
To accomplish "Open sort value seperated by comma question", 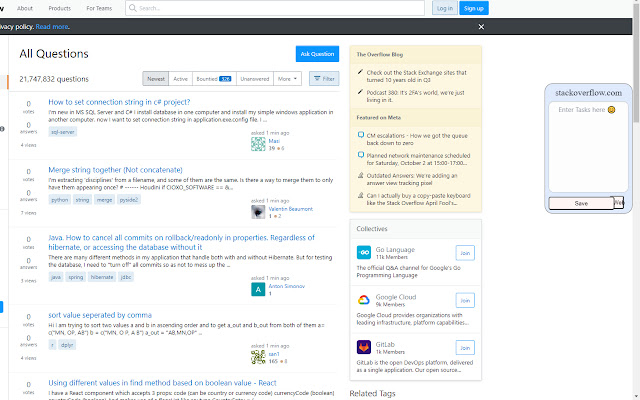I will click(x=100, y=315).
